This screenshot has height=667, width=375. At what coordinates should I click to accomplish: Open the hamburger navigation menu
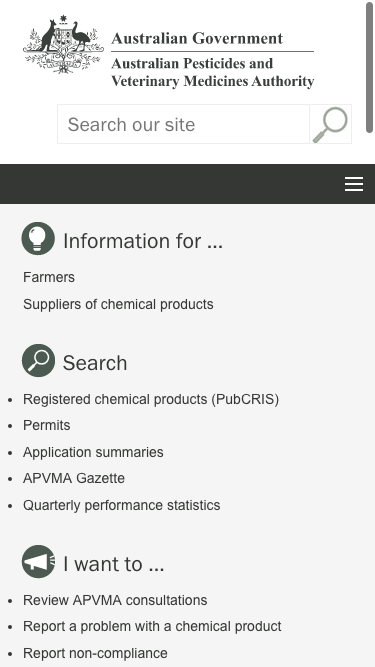[x=354, y=184]
